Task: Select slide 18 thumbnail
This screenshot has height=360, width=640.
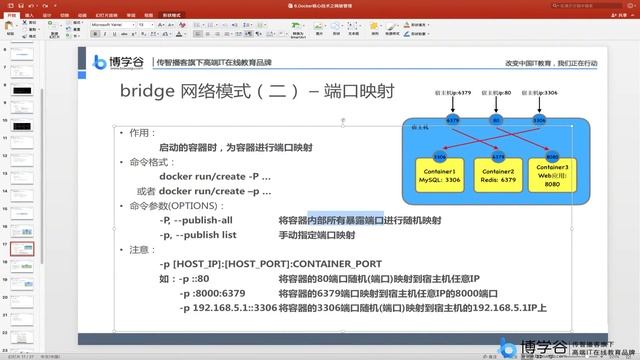Action: pos(22,267)
